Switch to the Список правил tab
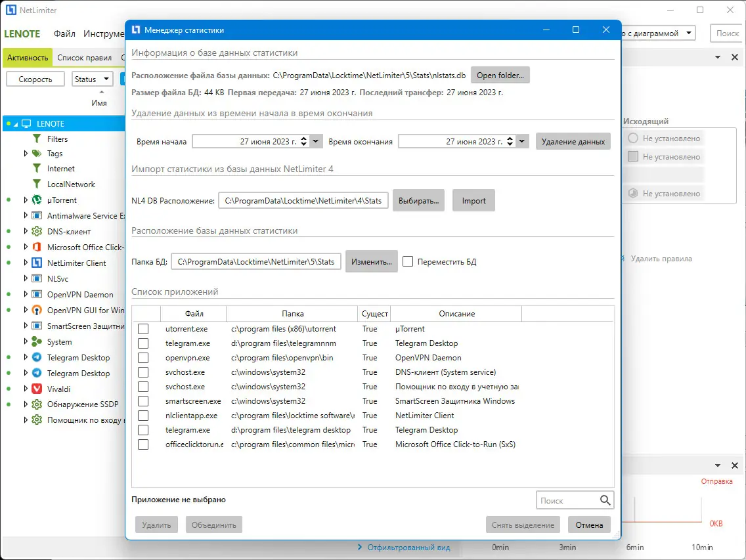The image size is (746, 560). pos(85,58)
